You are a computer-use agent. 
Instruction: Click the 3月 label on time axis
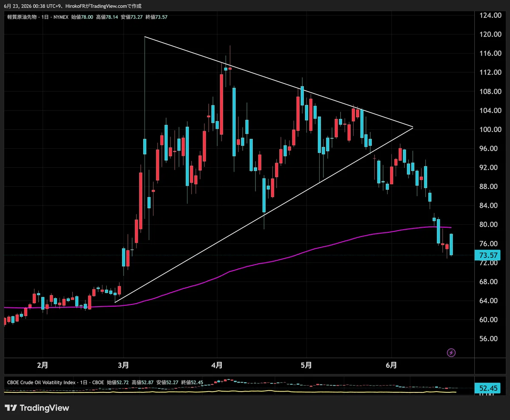pyautogui.click(x=124, y=365)
